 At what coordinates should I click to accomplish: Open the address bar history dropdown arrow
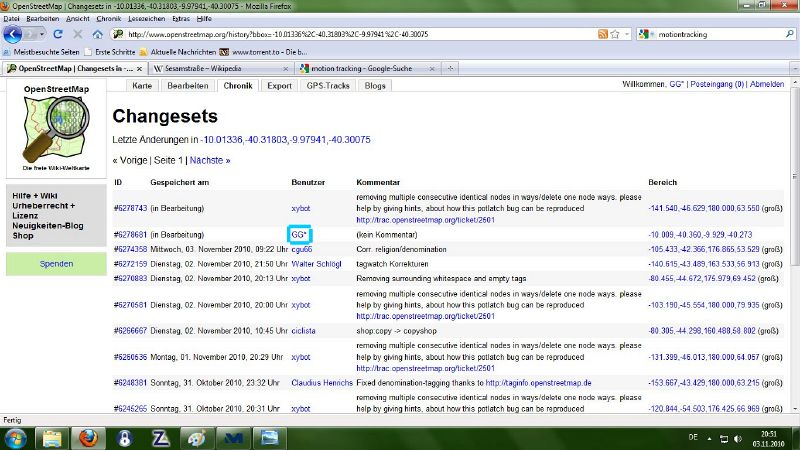627,34
